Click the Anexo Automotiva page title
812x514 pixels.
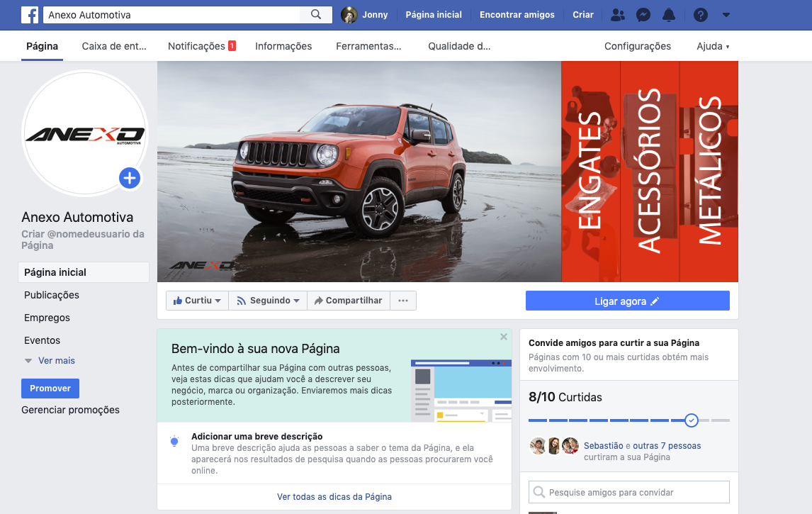click(77, 217)
